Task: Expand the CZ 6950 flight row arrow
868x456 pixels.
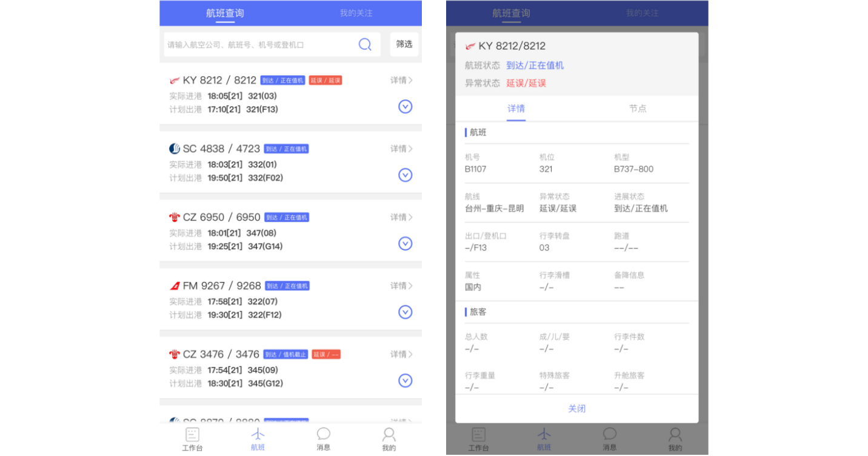Action: pos(405,244)
